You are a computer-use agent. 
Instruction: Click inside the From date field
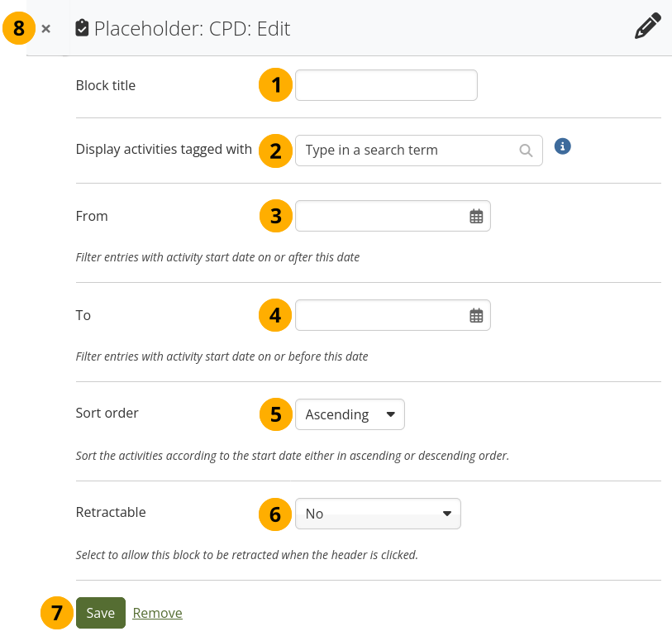pyautogui.click(x=380, y=217)
